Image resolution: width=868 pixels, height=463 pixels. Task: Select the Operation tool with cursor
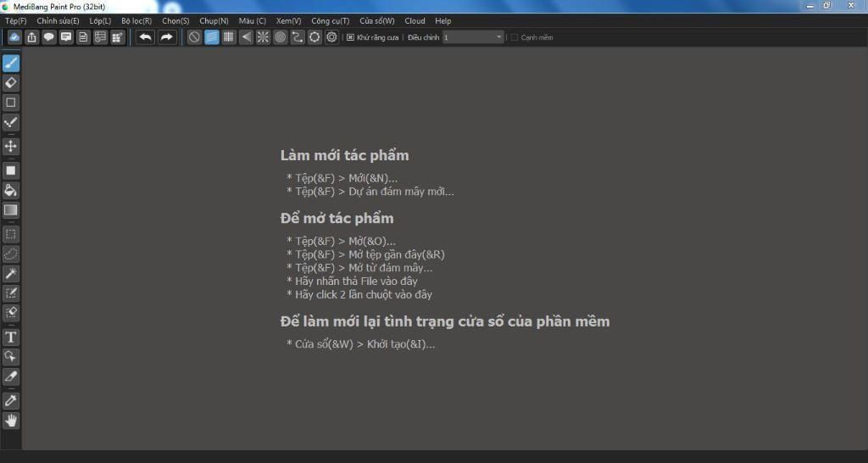[x=10, y=357]
